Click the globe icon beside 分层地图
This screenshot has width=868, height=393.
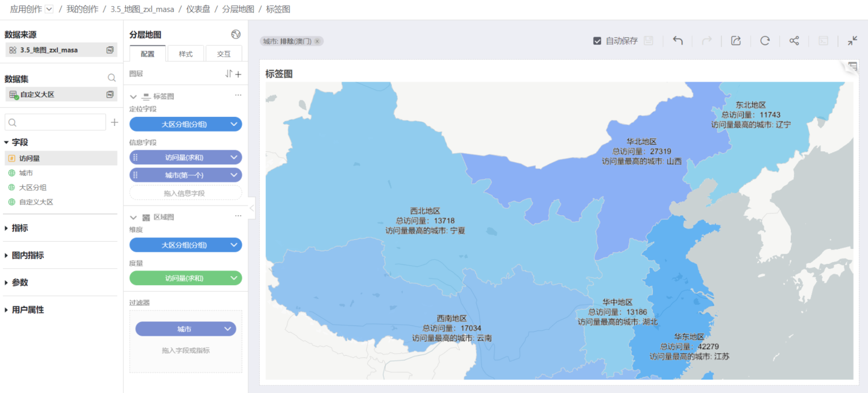click(236, 35)
